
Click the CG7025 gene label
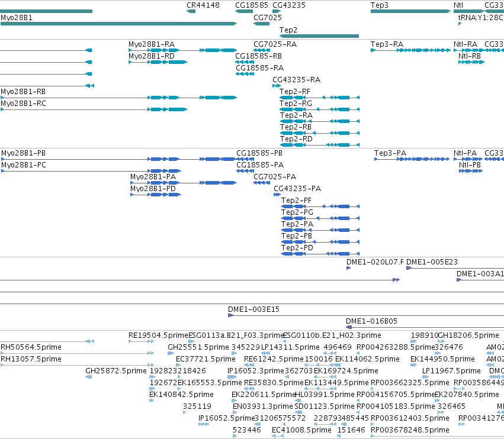pyautogui.click(x=268, y=18)
